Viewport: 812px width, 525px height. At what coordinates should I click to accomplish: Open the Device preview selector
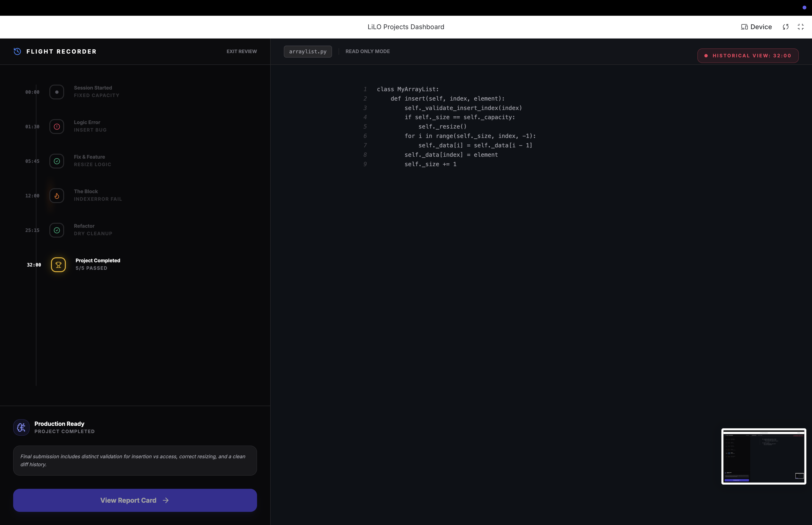click(756, 27)
